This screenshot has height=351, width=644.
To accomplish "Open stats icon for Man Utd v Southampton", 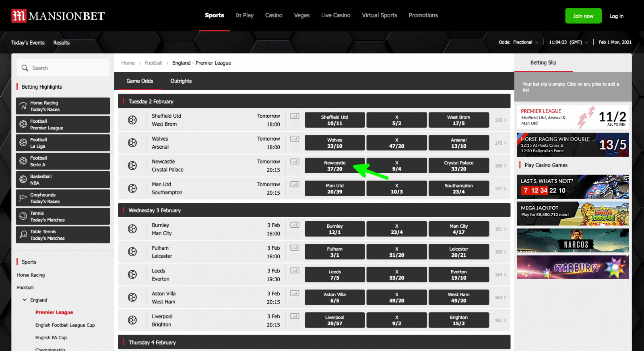I will [295, 185].
